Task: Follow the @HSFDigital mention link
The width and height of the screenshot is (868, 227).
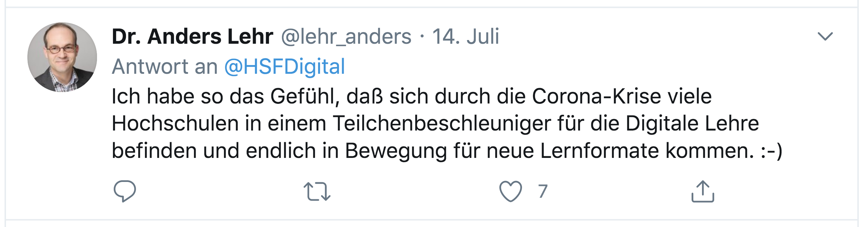Action: [285, 66]
